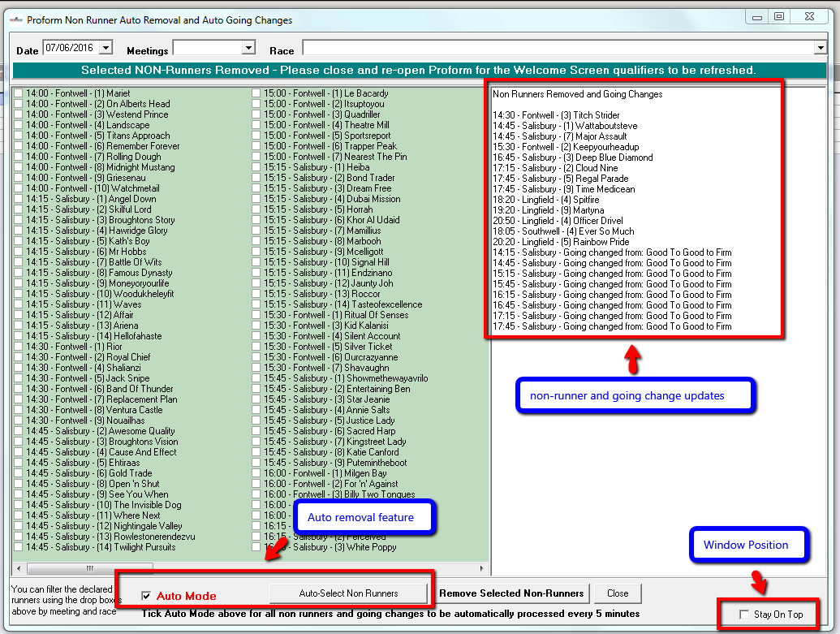The image size is (840, 634).
Task: Tick 14:45 Salisbury (14) Twilight Pursuits
Action: (18, 547)
